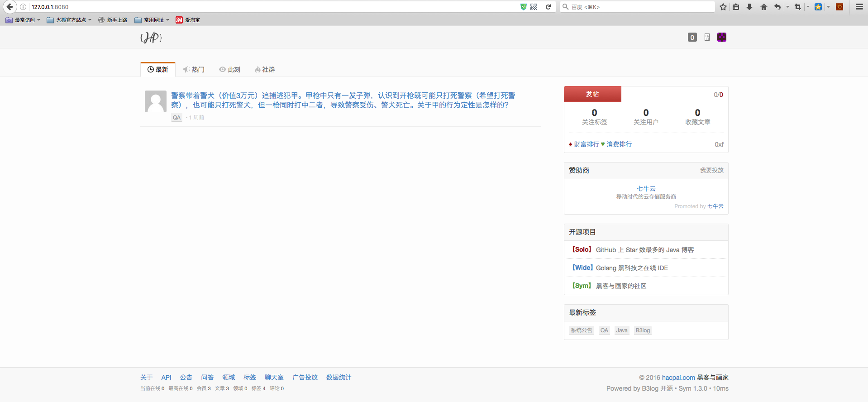
Task: Open the 关于 footer link
Action: point(147,378)
